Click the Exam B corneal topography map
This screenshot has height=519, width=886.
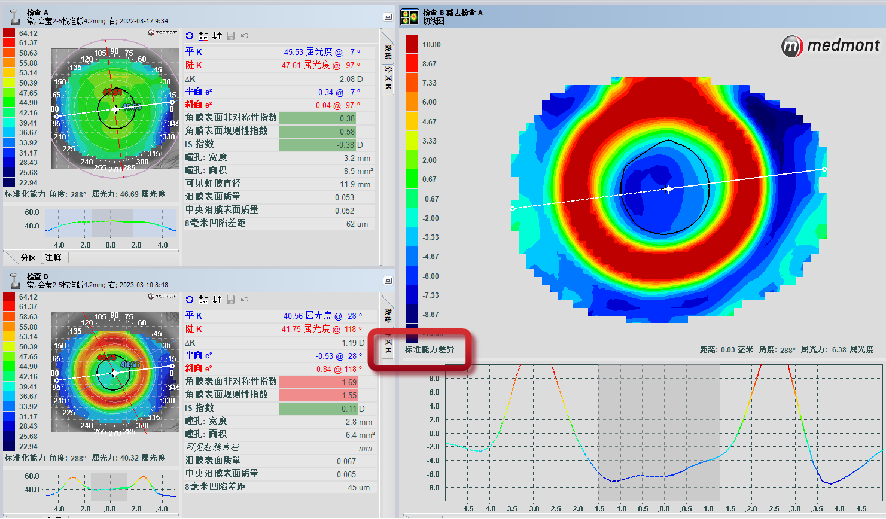(115, 372)
